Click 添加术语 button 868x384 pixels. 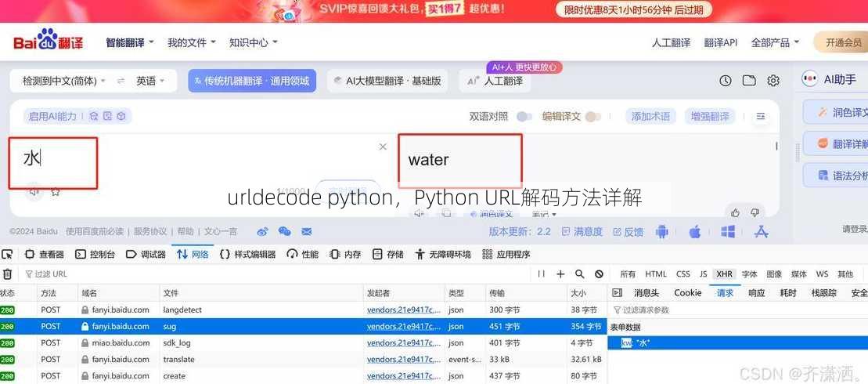coord(651,116)
